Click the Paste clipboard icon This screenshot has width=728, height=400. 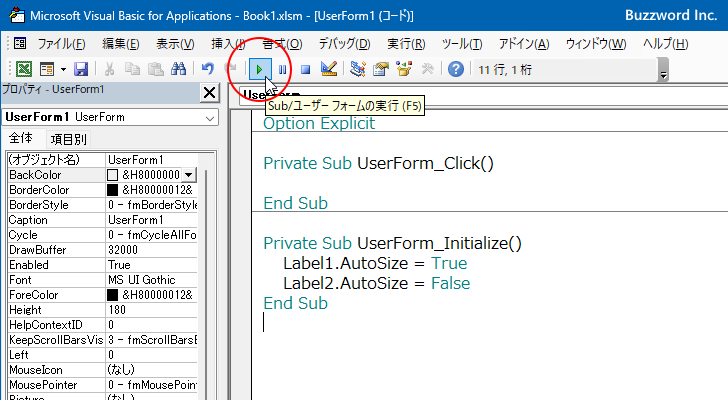156,70
